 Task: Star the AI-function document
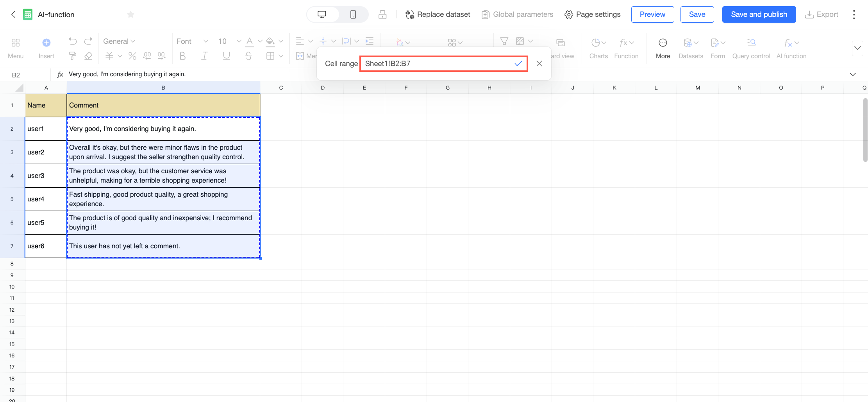coord(130,14)
